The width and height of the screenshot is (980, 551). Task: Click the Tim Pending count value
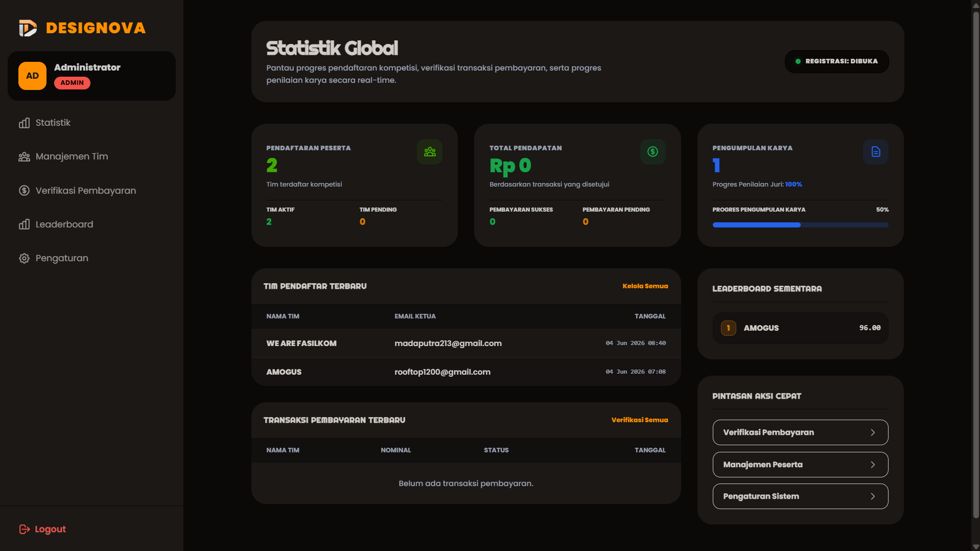point(362,222)
